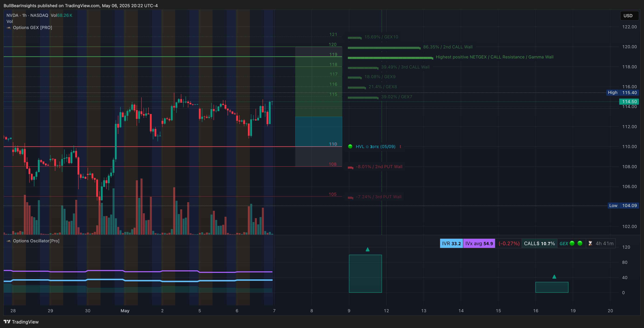Screen dimensions: 644x328
Task: Click the 4h 41m countdown text
Action: tap(605, 243)
